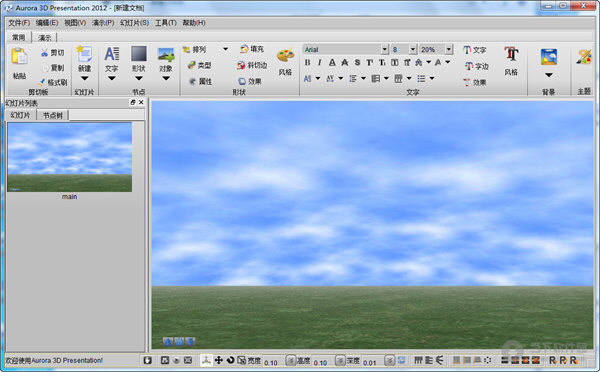
Task: Expand the bullet list dropdown arrow
Action: [x=432, y=78]
